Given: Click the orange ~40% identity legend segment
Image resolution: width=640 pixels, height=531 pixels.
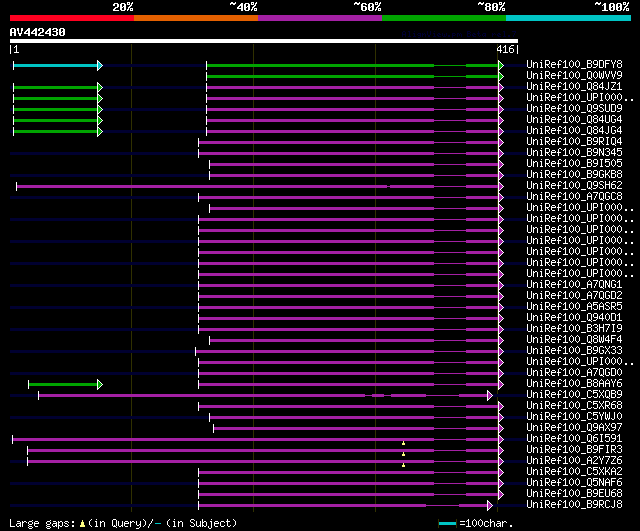Looking at the screenshot, I should click(x=196, y=18).
